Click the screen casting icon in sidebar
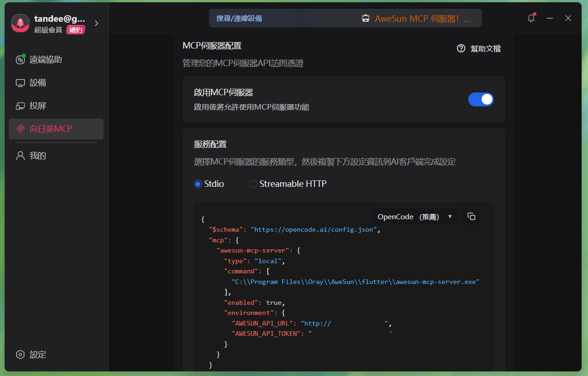The width and height of the screenshot is (588, 376). pos(20,106)
